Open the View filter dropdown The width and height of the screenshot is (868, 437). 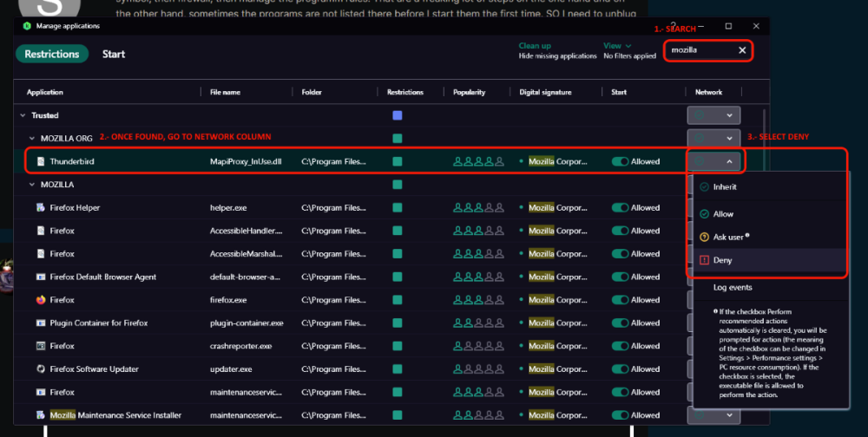[x=616, y=45]
